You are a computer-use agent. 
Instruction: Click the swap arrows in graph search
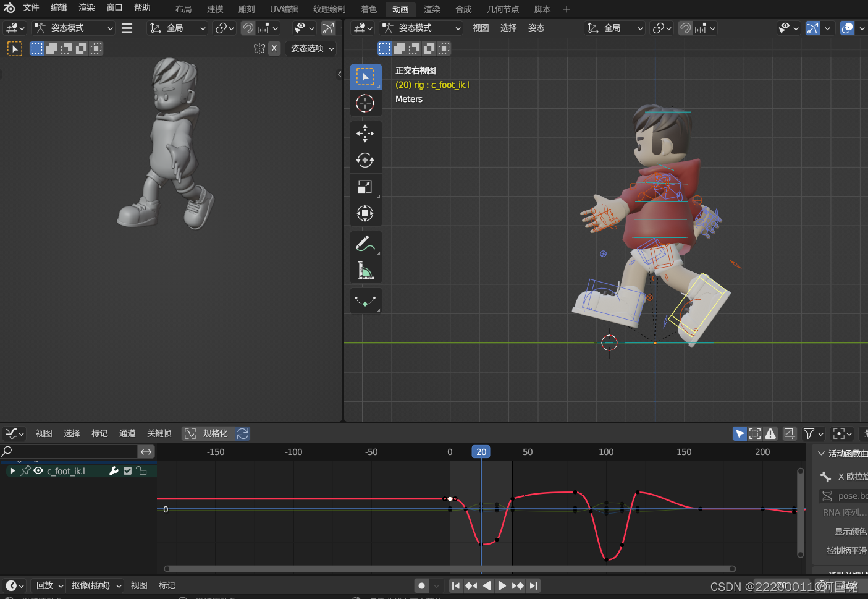point(146,452)
